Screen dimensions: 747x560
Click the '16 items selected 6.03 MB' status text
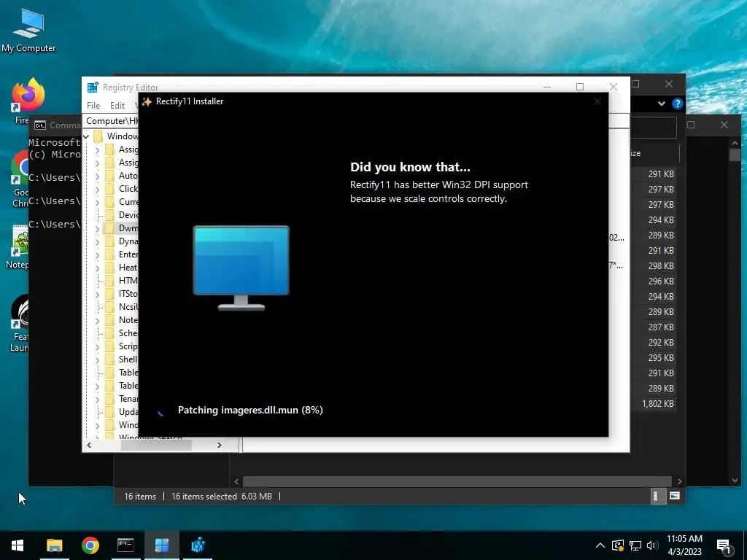pos(222,496)
